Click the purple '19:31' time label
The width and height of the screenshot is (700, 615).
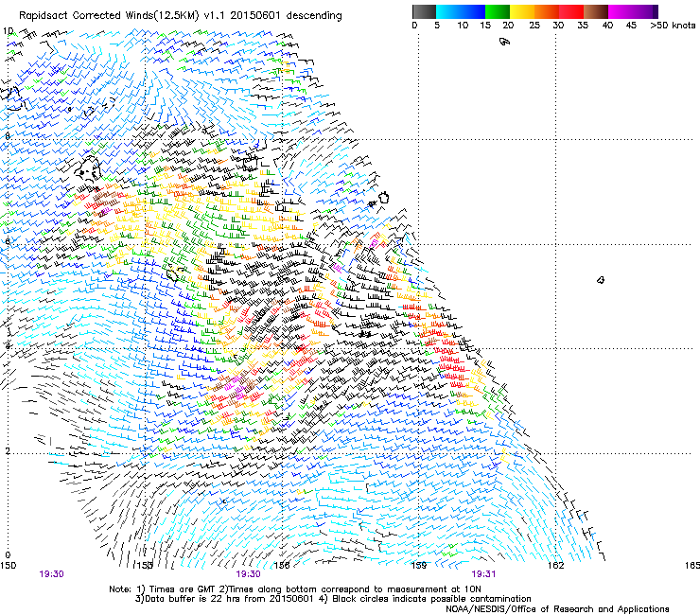pos(483,574)
